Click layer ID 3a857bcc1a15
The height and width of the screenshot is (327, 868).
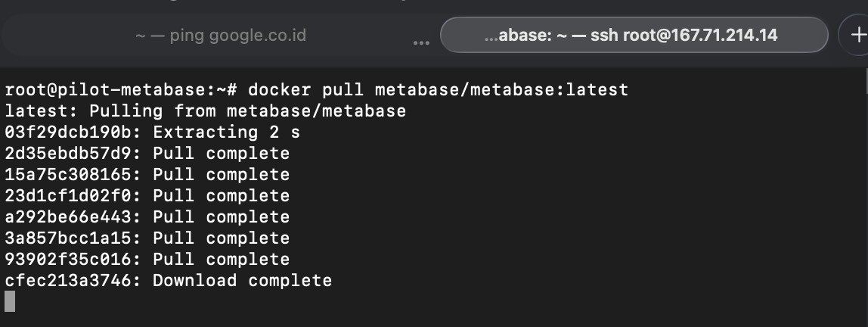point(73,238)
